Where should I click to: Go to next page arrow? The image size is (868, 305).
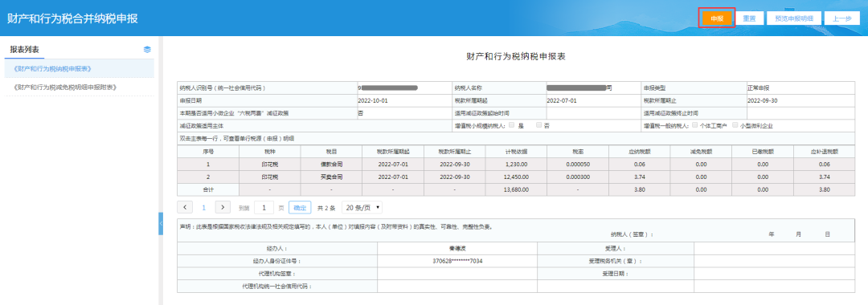[x=222, y=208]
